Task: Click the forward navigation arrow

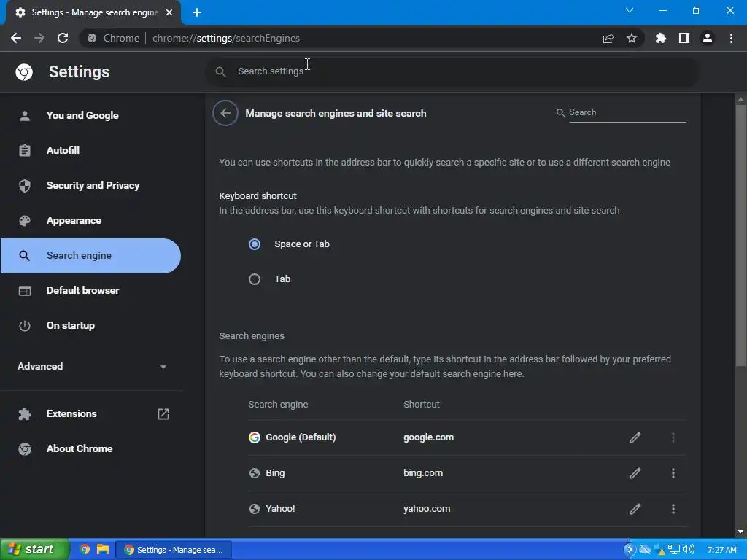Action: (x=39, y=38)
